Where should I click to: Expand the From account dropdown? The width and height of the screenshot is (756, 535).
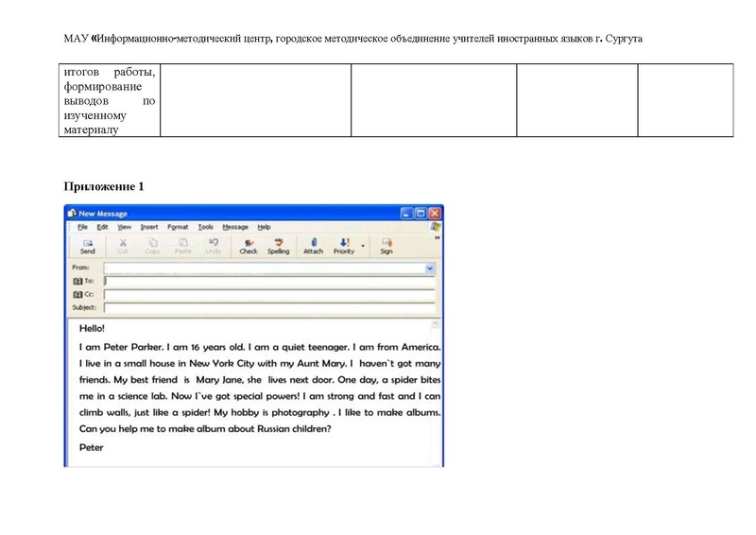[x=430, y=268]
